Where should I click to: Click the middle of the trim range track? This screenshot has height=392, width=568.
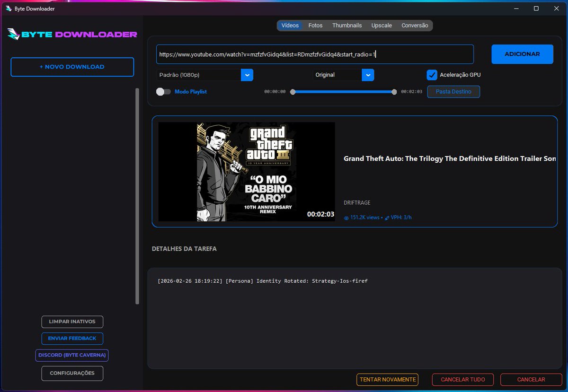coord(344,92)
